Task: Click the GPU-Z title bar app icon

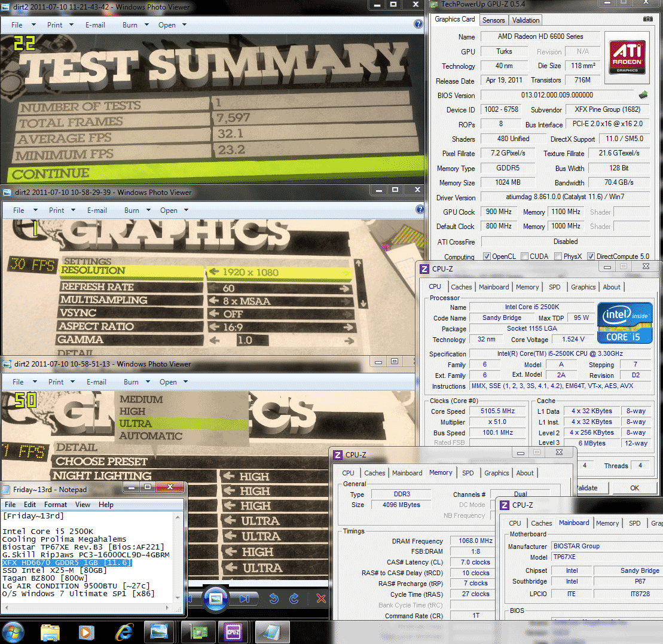Action: point(434,4)
